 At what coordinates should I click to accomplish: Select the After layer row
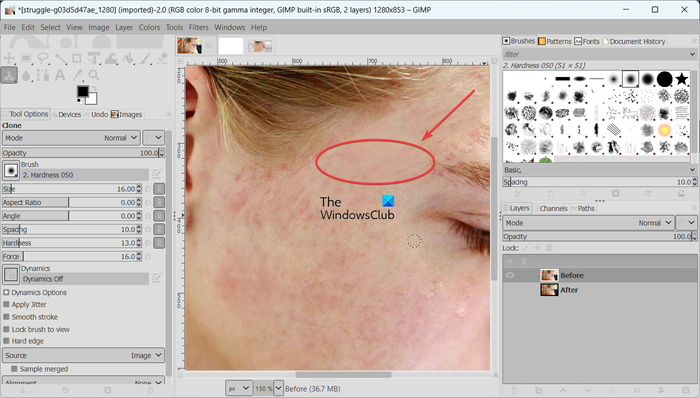600,290
